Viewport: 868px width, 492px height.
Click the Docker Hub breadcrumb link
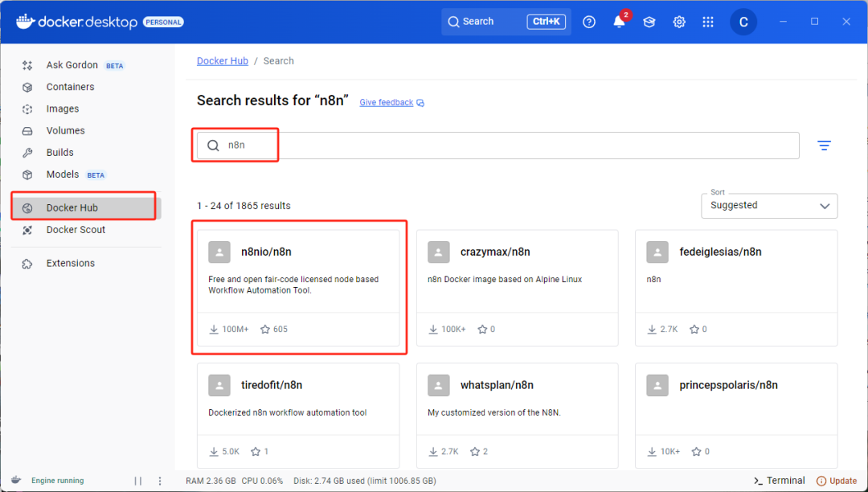pos(223,61)
